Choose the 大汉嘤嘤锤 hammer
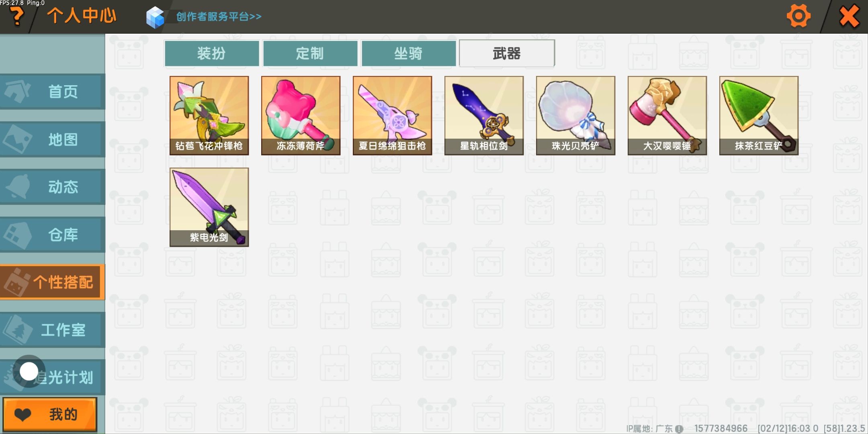 pyautogui.click(x=667, y=115)
